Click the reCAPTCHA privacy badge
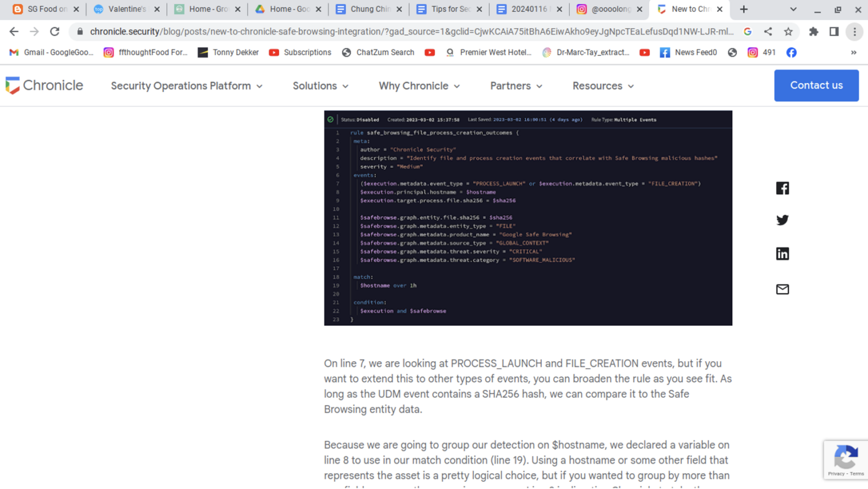The width and height of the screenshot is (868, 489). [845, 460]
